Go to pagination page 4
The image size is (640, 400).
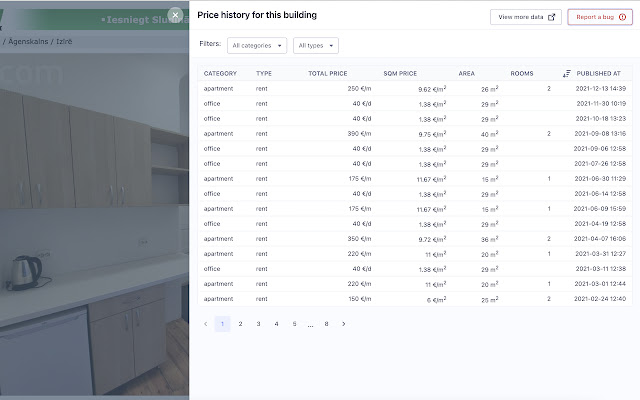[276, 324]
